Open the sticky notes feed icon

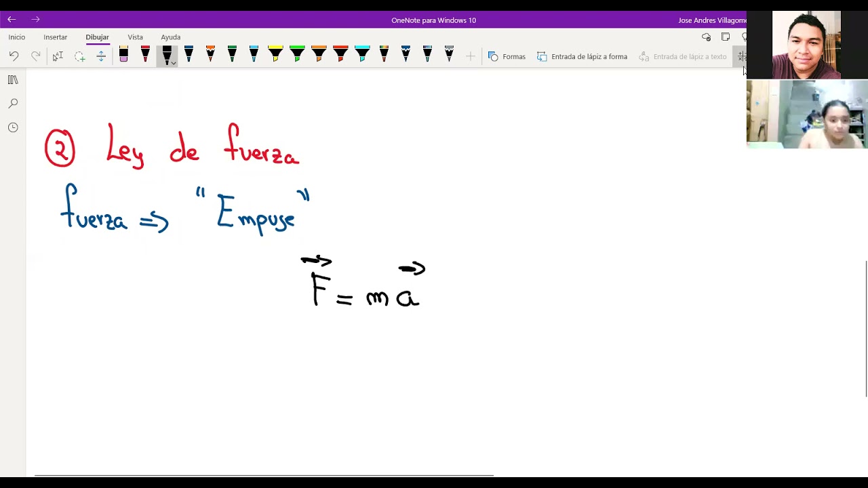point(726,37)
